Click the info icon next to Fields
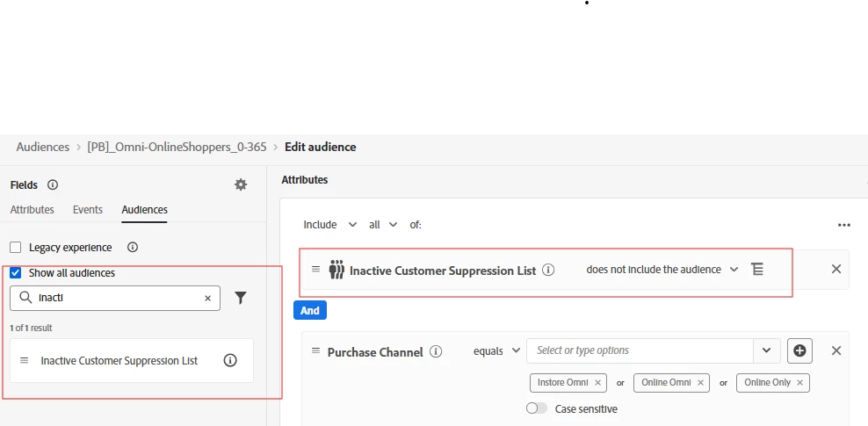The height and width of the screenshot is (426, 868). 53,184
